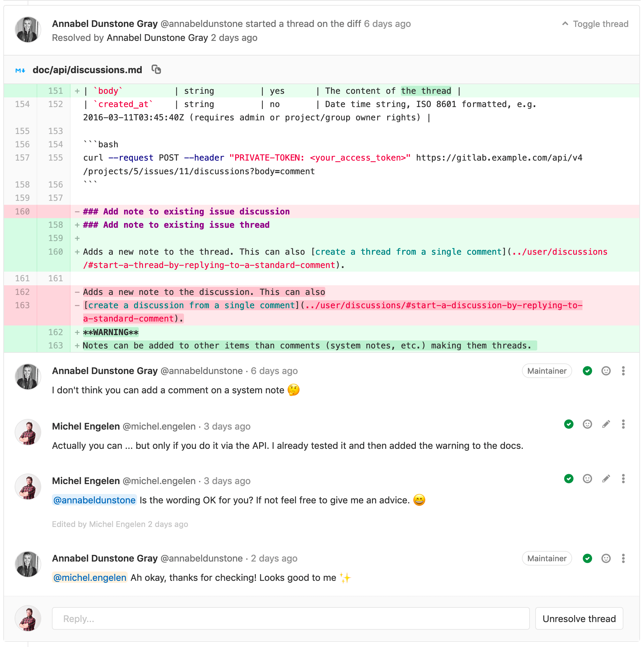Image resolution: width=644 pixels, height=647 pixels.
Task: Add reaction to Michel's wording OK comment
Action: pyautogui.click(x=587, y=479)
